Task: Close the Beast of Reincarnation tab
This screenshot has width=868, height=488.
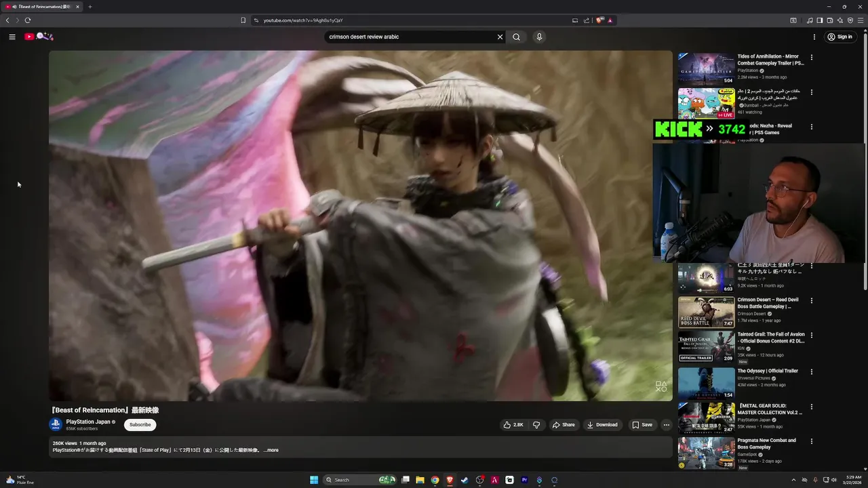Action: coord(77,7)
